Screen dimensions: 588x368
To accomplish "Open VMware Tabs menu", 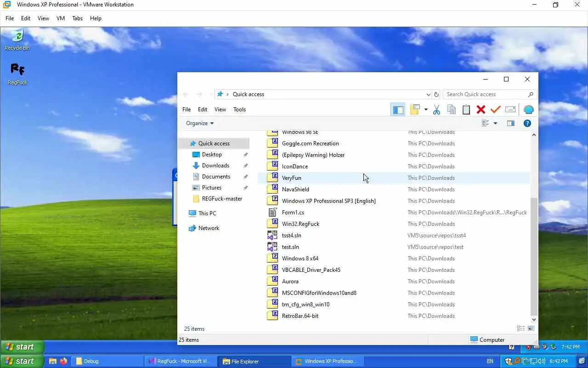I will point(77,18).
